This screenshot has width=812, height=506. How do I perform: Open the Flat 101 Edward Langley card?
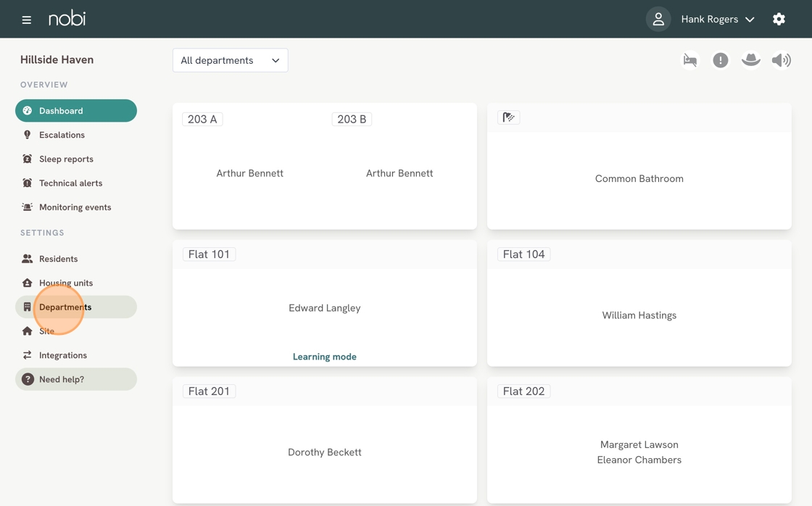pyautogui.click(x=325, y=304)
